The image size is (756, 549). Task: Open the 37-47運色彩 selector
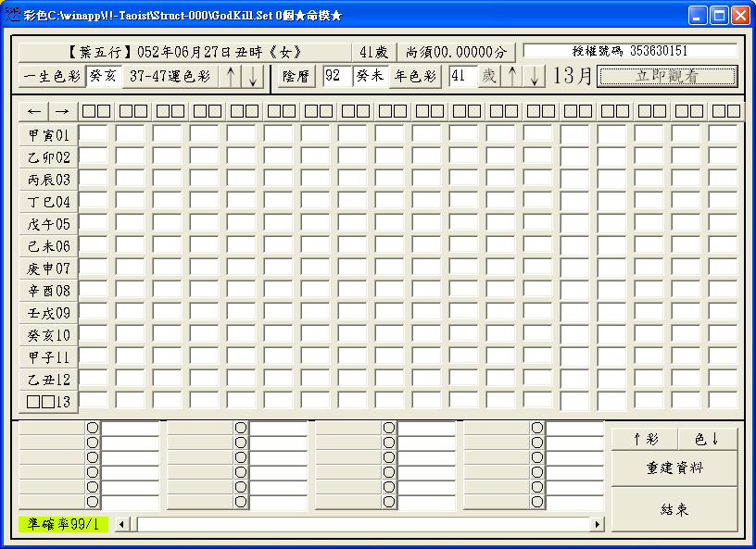(x=171, y=78)
